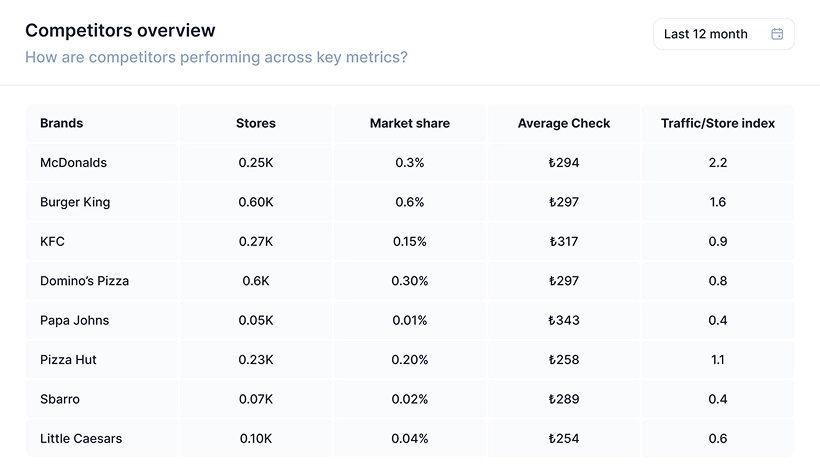Click Burger King stores value 0.60K
This screenshot has height=476, width=820.
[x=256, y=202]
